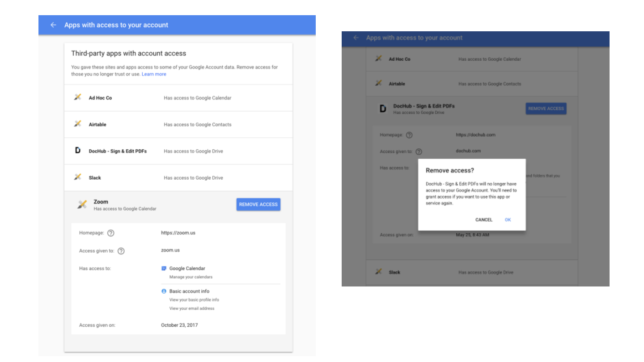Click 'Third-party apps with account access' heading
This screenshot has width=644, height=362.
[x=129, y=53]
